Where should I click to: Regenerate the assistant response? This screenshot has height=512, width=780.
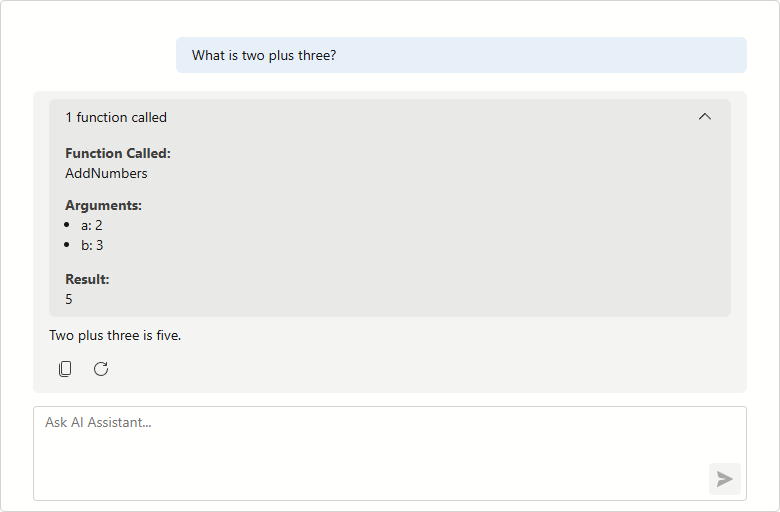101,369
